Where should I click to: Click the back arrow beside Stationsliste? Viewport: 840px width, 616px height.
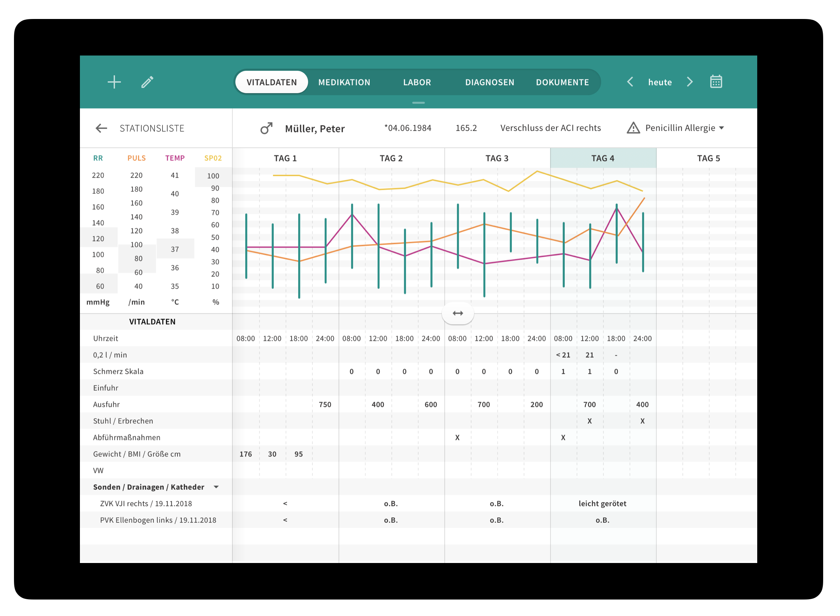(101, 128)
